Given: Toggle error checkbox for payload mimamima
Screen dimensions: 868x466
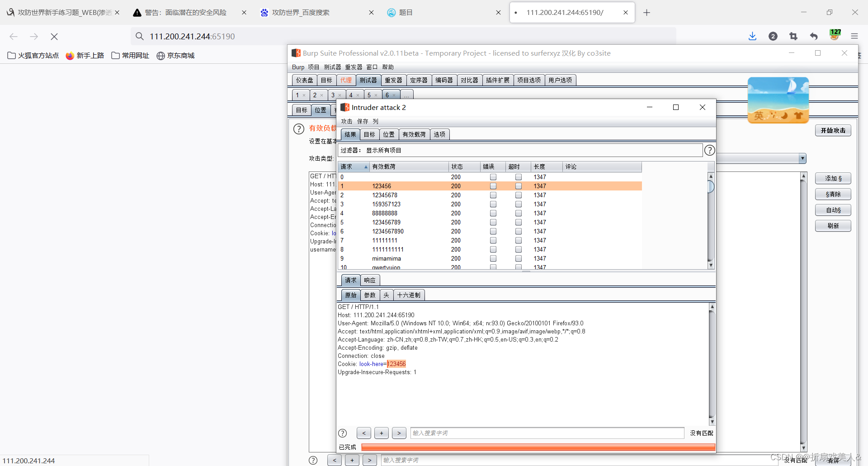Looking at the screenshot, I should coord(493,258).
